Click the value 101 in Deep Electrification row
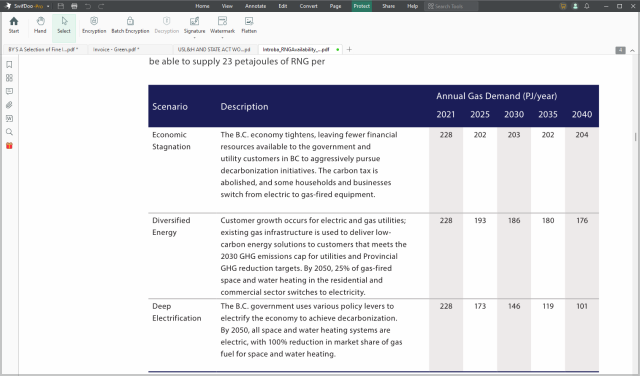Image resolution: width=640 pixels, height=376 pixels. (582, 306)
